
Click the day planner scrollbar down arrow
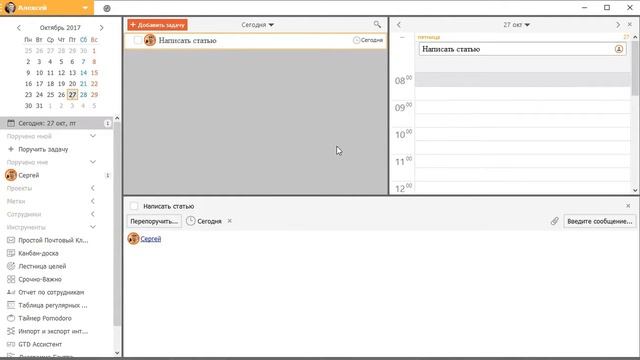[x=635, y=190]
